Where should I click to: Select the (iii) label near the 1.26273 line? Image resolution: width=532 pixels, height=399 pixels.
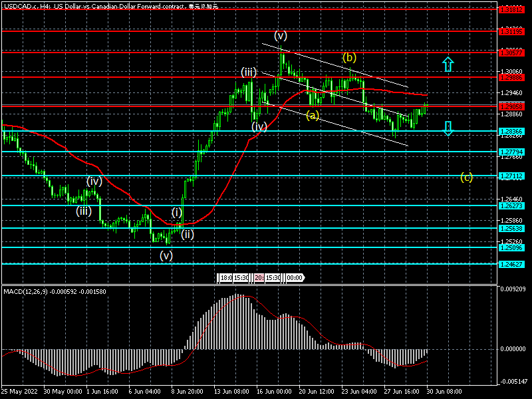click(x=84, y=211)
